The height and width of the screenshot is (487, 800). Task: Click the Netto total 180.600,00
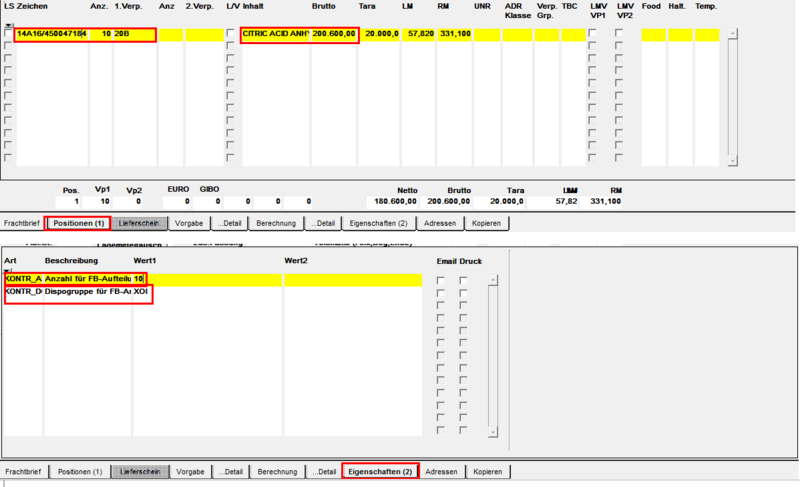tap(392, 201)
